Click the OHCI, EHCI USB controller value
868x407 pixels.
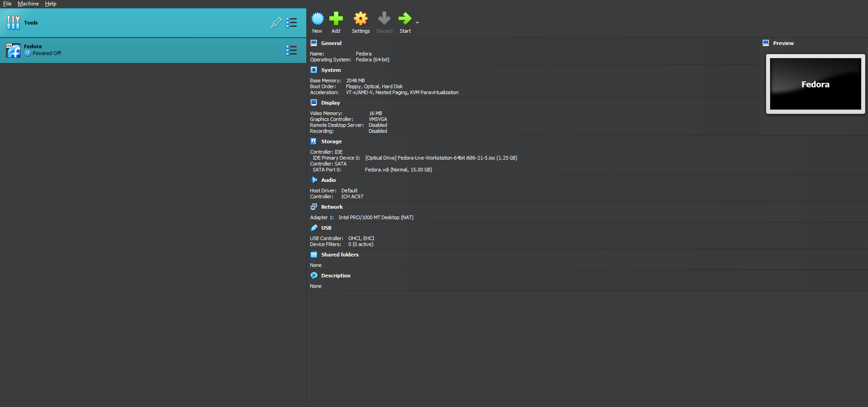tap(361, 238)
